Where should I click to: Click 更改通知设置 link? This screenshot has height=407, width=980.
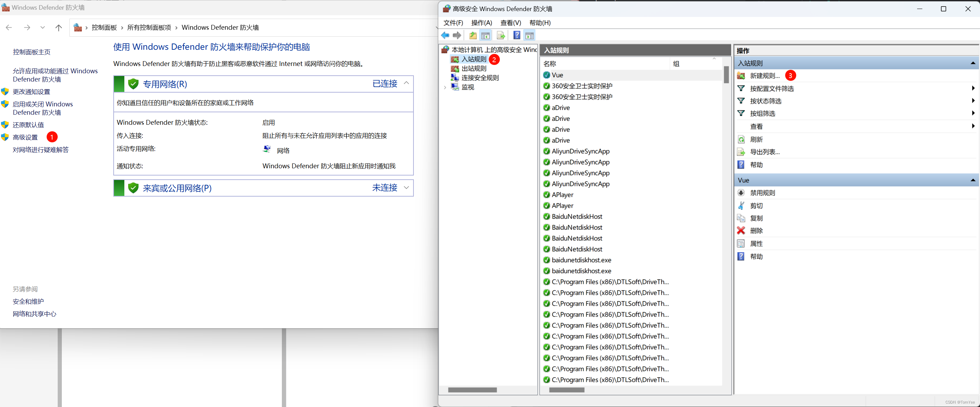coord(31,92)
